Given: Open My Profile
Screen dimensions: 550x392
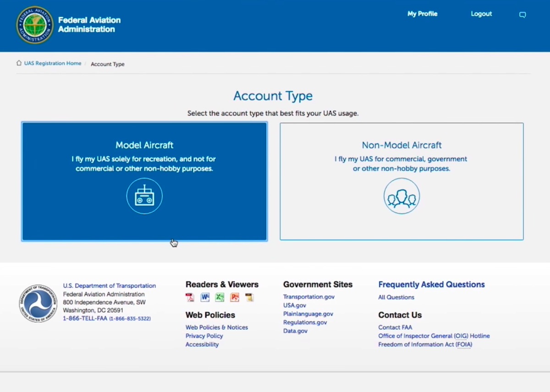Looking at the screenshot, I should [423, 14].
